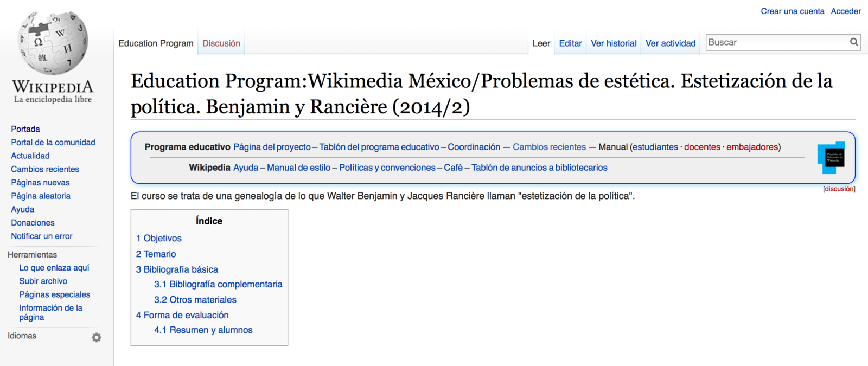This screenshot has width=868, height=366.
Task: Open Página del proyecto link
Action: tap(272, 147)
